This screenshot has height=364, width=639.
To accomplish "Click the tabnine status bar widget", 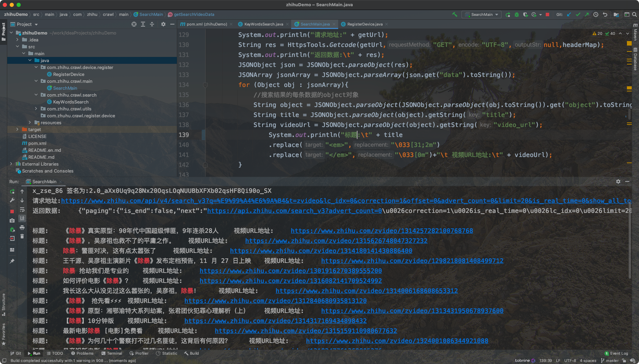I will click(525, 361).
